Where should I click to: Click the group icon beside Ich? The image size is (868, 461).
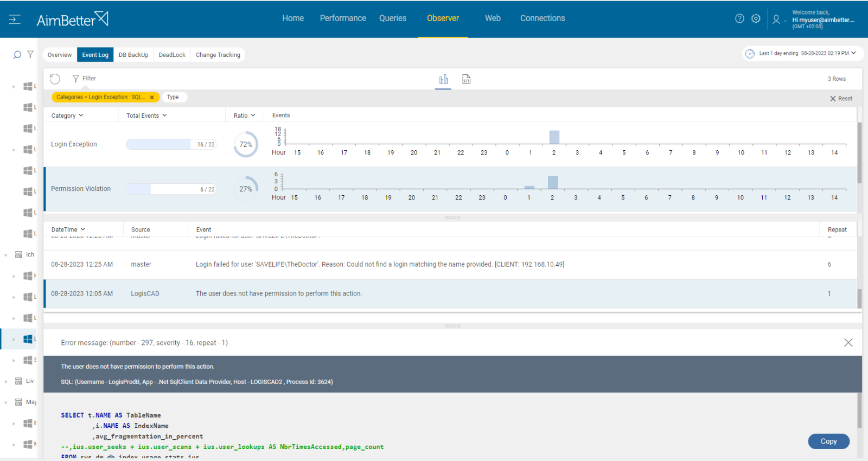click(18, 255)
